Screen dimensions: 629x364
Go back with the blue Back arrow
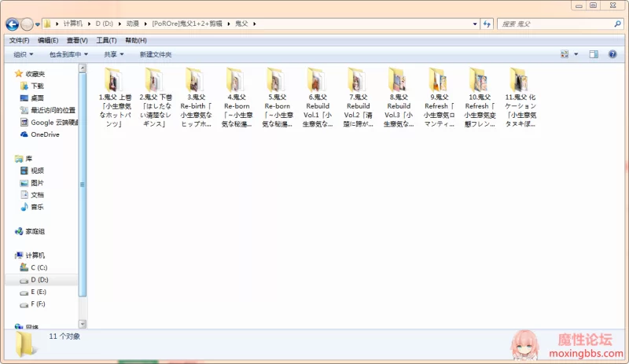[12, 24]
